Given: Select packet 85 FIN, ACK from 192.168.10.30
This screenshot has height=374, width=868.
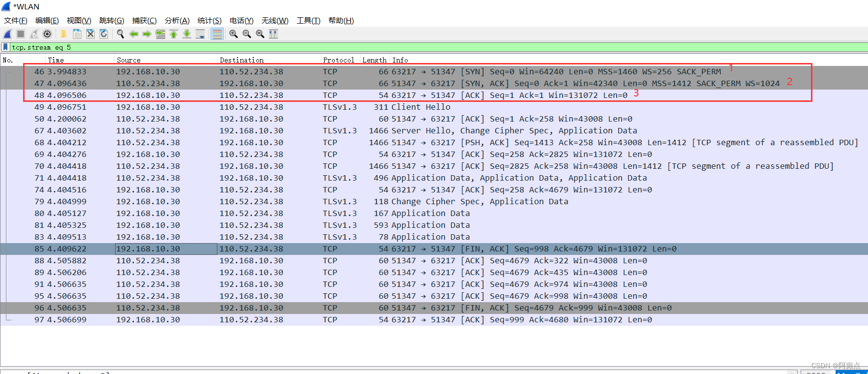Looking at the screenshot, I should [434, 249].
